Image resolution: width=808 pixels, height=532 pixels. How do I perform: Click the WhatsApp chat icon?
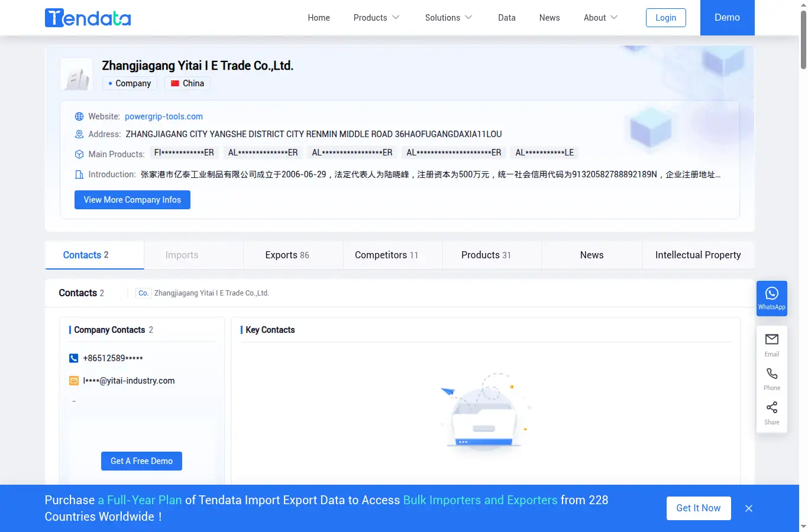pos(772,298)
